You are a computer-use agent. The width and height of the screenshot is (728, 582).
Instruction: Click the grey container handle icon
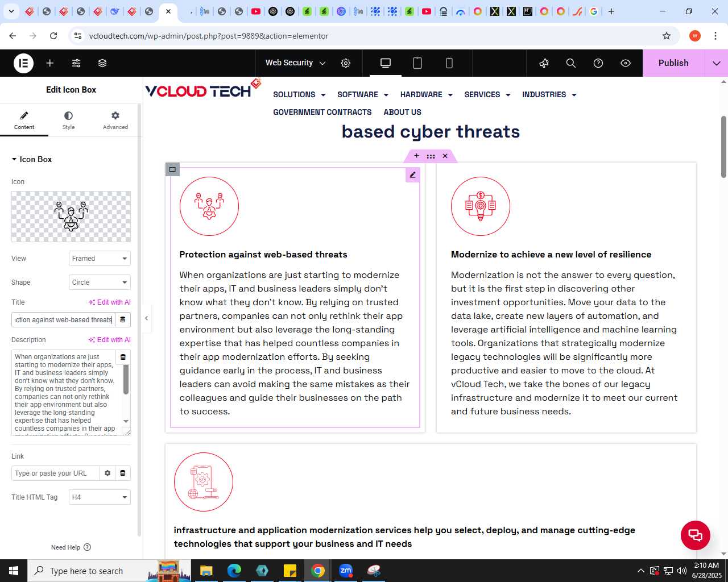coord(172,169)
